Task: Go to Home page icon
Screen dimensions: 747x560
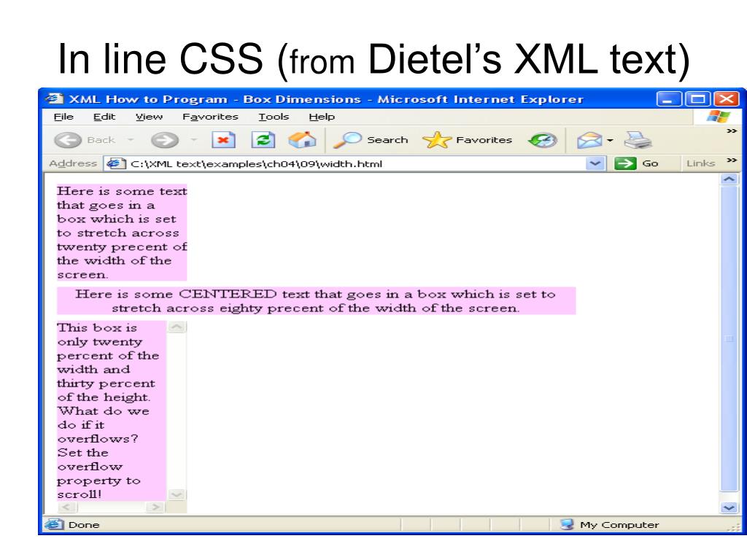Action: click(x=302, y=139)
